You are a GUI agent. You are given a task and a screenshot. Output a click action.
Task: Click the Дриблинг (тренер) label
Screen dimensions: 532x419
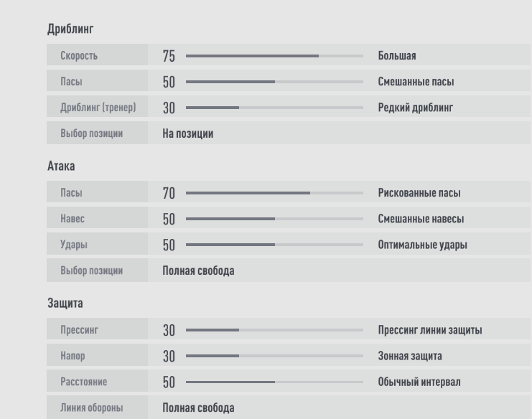pos(98,108)
